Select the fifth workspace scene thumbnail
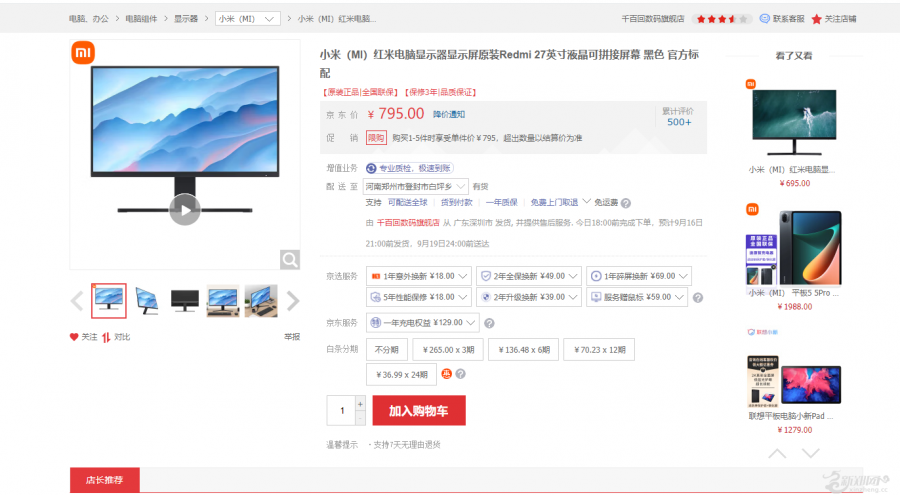 [261, 300]
